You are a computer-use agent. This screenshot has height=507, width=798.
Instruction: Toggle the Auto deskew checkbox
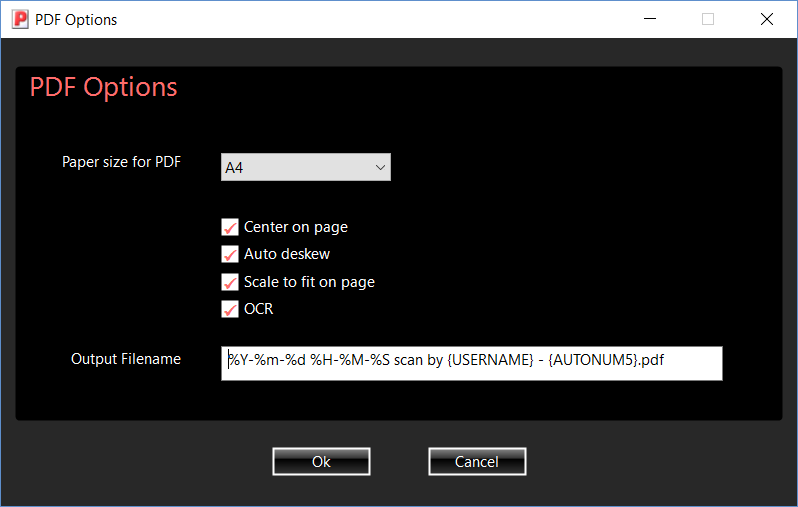point(230,254)
